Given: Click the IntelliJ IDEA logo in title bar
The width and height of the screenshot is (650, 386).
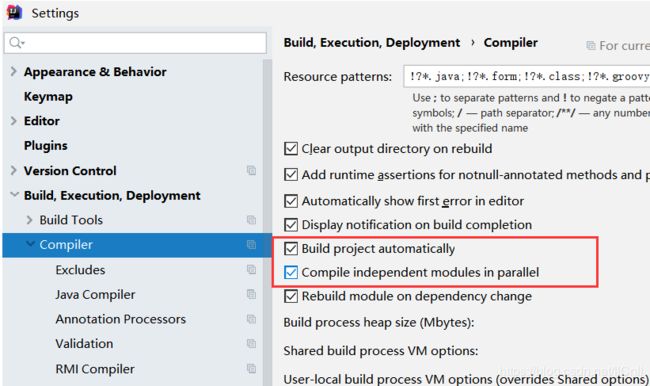Looking at the screenshot, I should 15,12.
